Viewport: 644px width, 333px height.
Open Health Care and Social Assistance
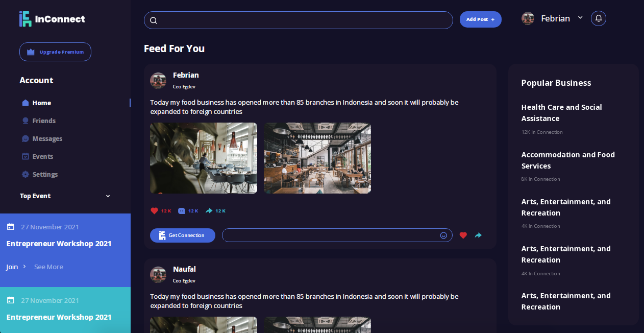click(x=561, y=113)
